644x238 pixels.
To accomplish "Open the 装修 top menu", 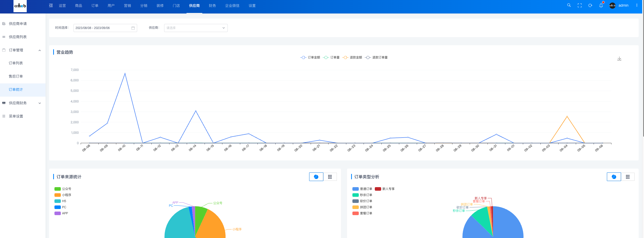I will click(160, 6).
